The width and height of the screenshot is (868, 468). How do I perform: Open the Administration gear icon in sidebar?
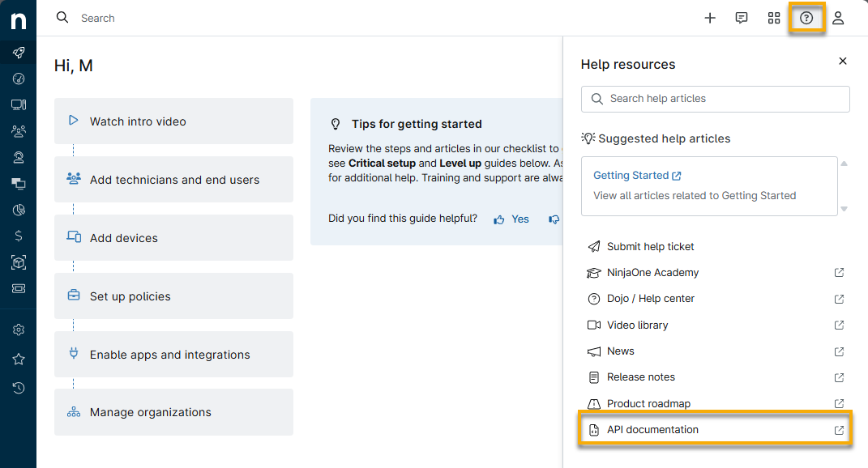(x=19, y=330)
